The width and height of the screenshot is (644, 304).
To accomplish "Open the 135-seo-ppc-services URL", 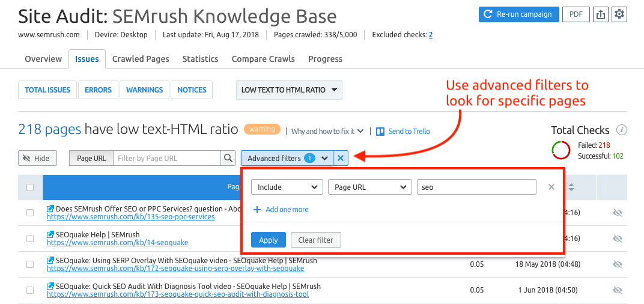I will (x=130, y=216).
